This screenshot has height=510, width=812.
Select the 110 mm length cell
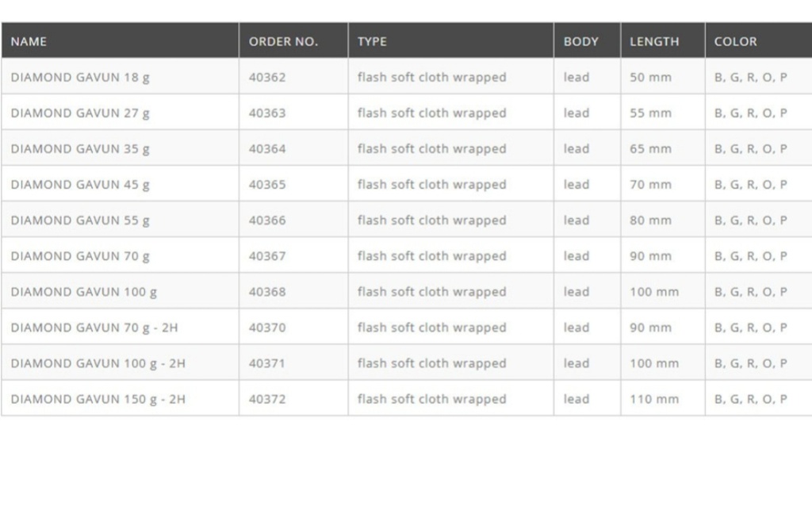click(654, 399)
